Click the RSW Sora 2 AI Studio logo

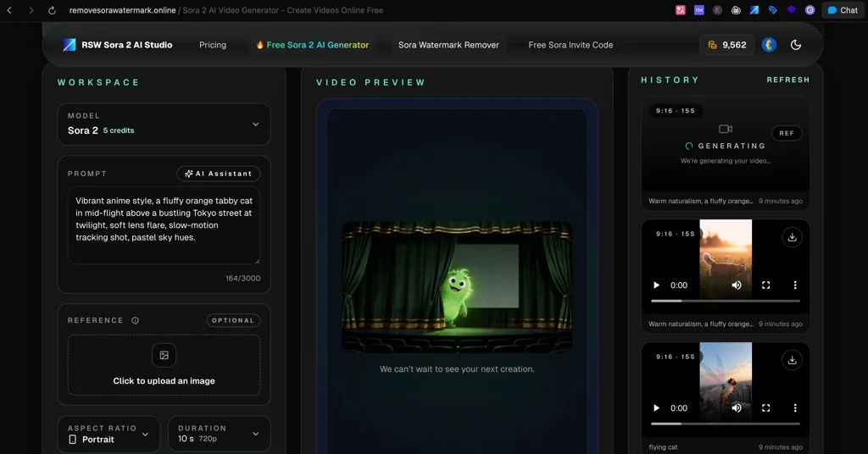tap(118, 45)
